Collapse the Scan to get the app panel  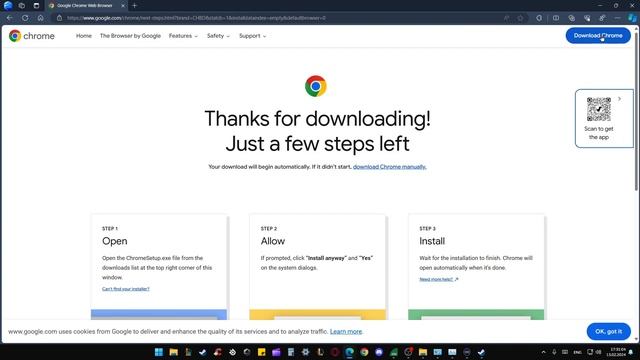620,99
